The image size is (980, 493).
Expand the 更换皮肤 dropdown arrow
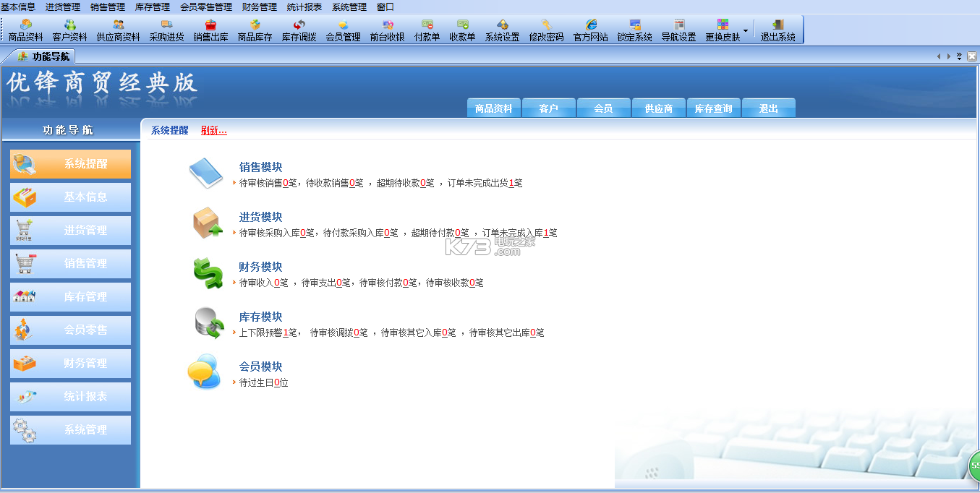746,30
